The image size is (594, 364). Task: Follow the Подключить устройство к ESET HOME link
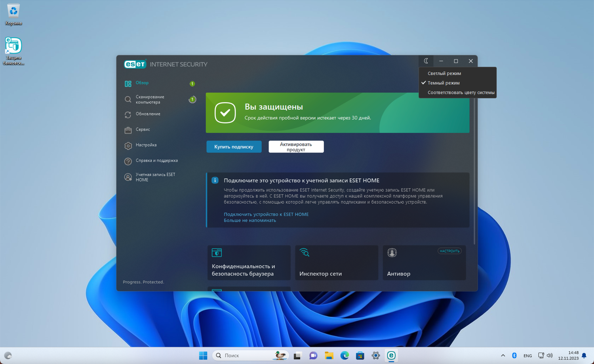click(x=266, y=214)
